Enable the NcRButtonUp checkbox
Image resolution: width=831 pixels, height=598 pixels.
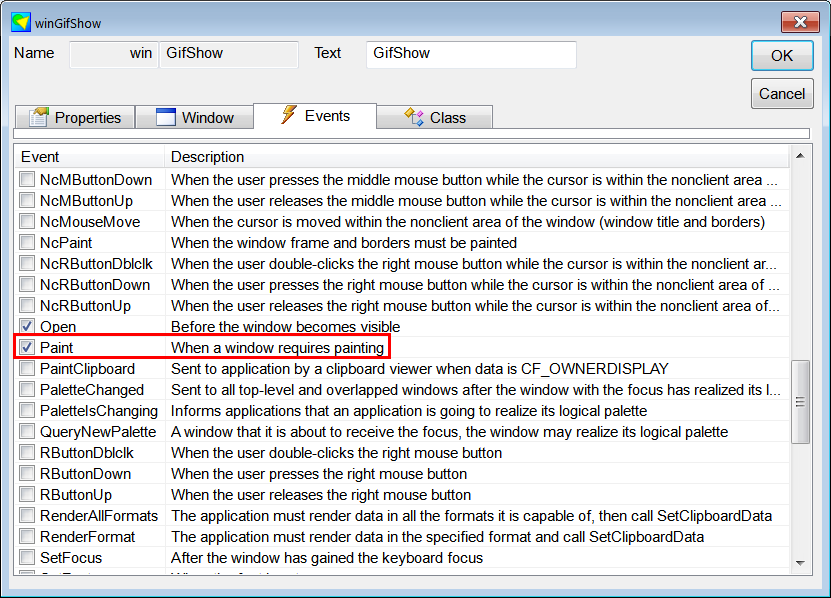[x=27, y=305]
